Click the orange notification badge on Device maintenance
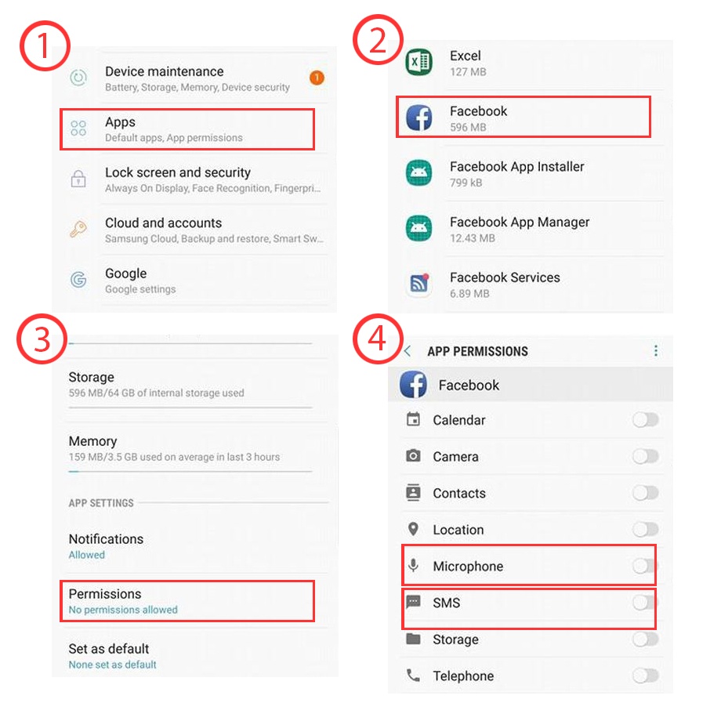Viewport: 721px width, 728px height. click(x=317, y=78)
